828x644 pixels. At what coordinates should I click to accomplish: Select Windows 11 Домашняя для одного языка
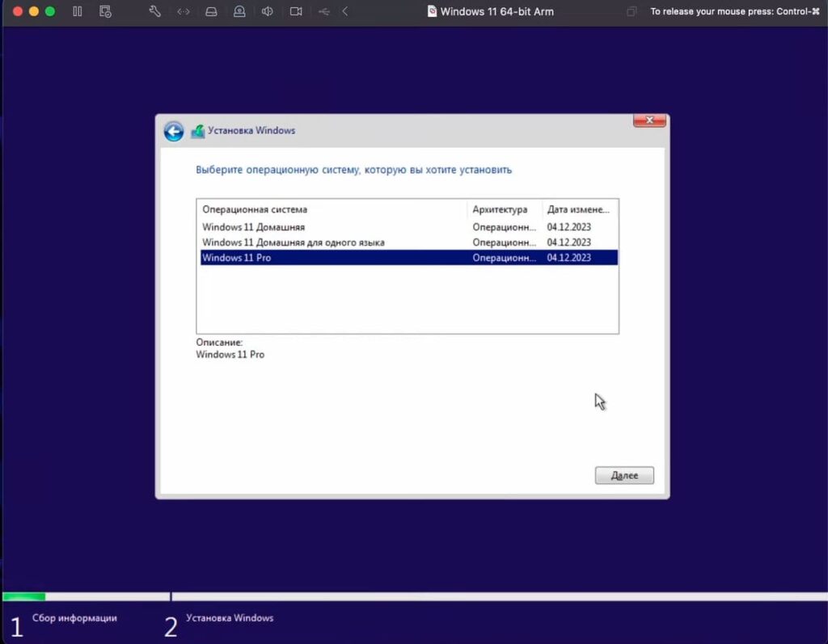293,242
